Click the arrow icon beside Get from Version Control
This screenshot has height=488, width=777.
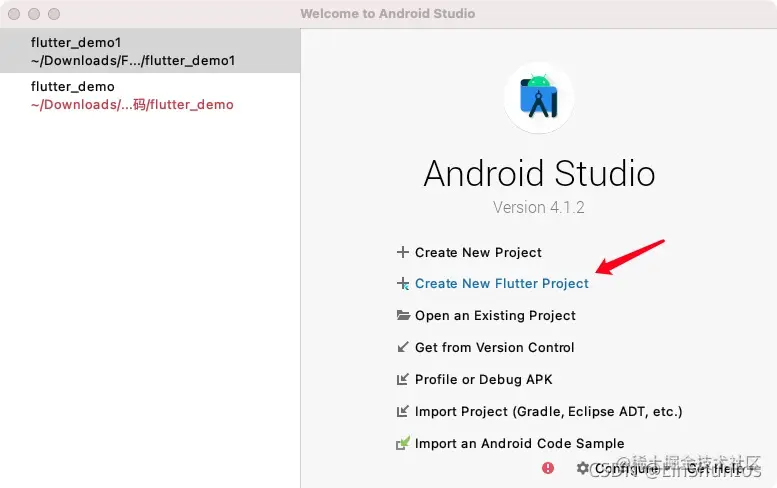coord(403,347)
